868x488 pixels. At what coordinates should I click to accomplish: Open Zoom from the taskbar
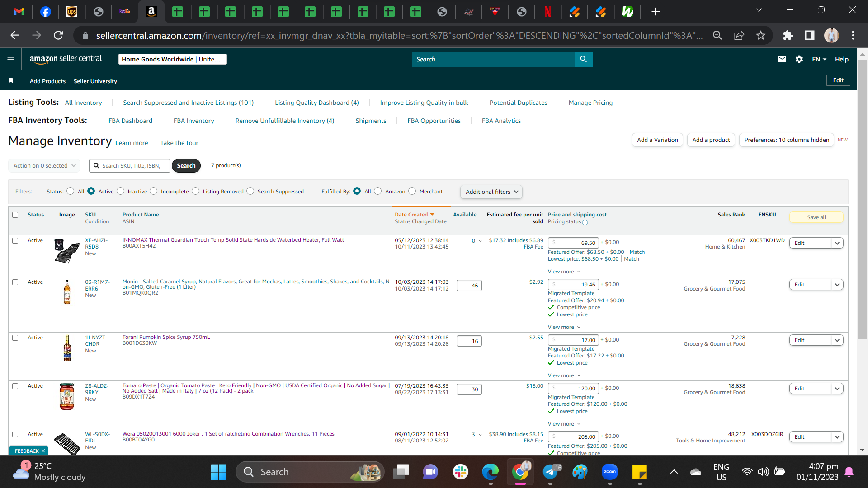610,472
